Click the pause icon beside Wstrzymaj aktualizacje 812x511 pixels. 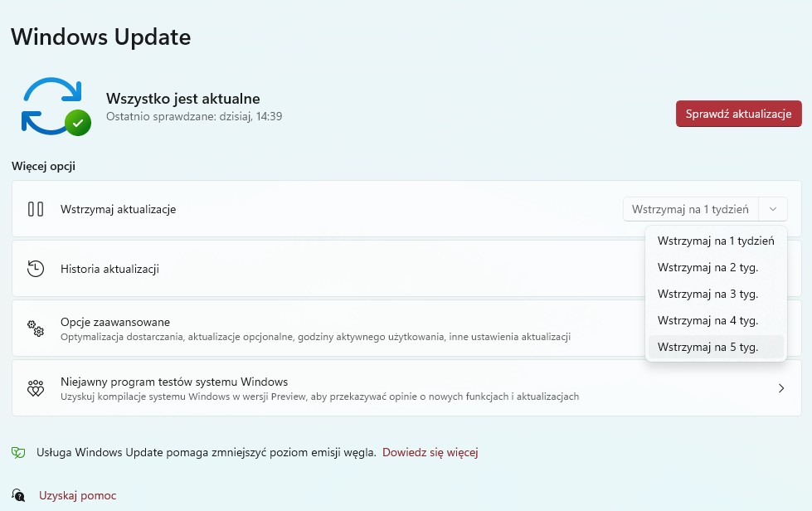pyautogui.click(x=36, y=209)
